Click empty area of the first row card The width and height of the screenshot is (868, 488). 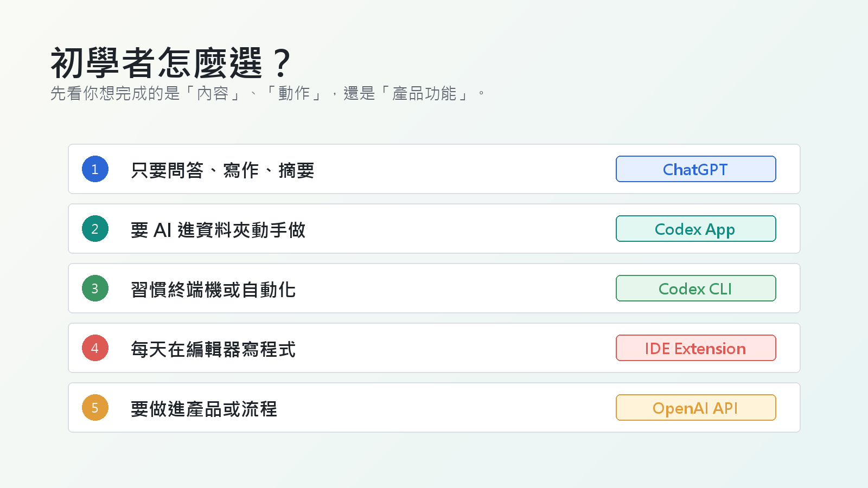tap(461, 169)
